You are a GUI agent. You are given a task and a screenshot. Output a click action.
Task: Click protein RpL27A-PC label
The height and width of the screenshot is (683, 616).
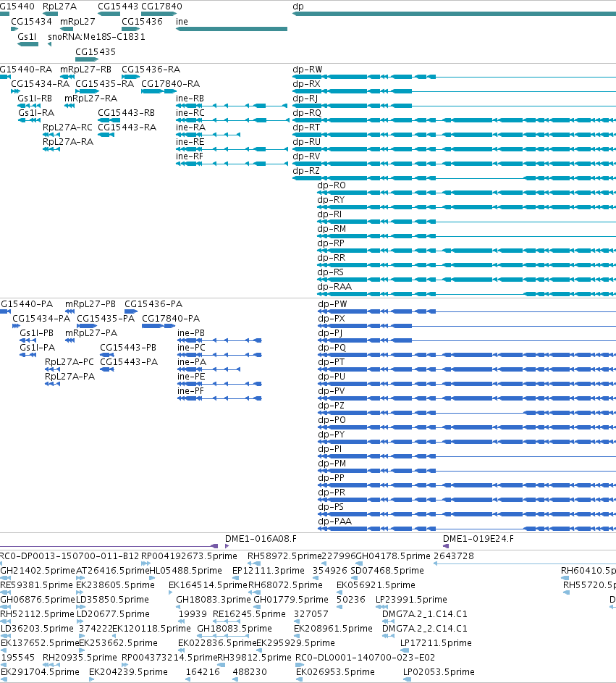69,362
